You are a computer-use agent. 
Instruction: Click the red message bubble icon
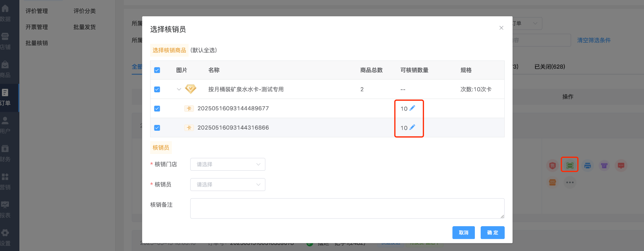point(621,166)
